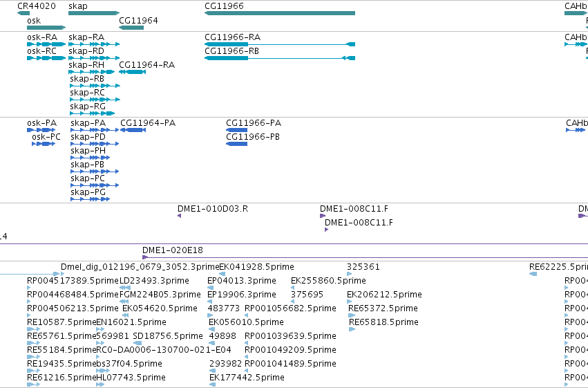Image resolution: width=588 pixels, height=388 pixels.
Task: Select the long CG11966 gene bar
Action: [280, 13]
